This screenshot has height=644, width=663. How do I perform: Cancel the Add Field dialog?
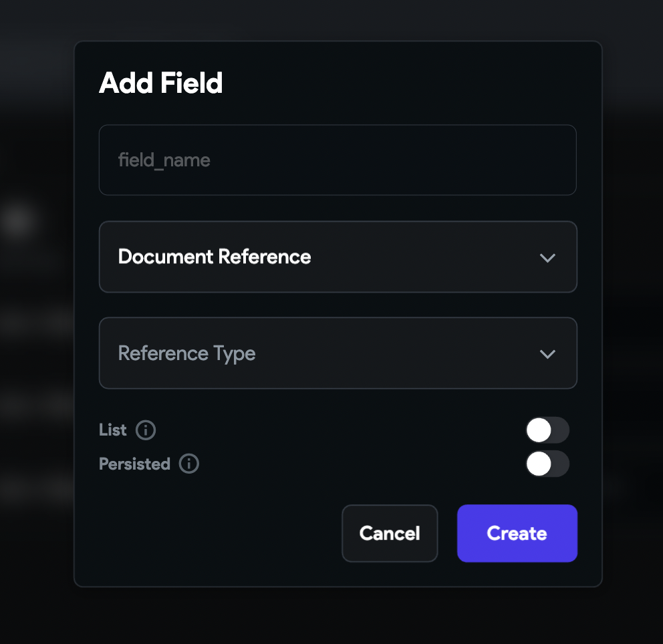click(x=390, y=533)
